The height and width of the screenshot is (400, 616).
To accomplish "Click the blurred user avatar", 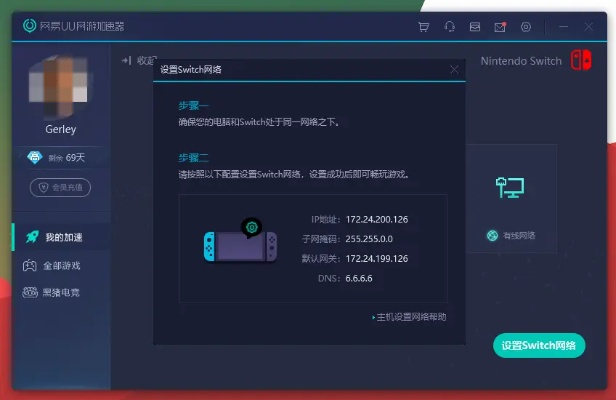I will tap(60, 86).
